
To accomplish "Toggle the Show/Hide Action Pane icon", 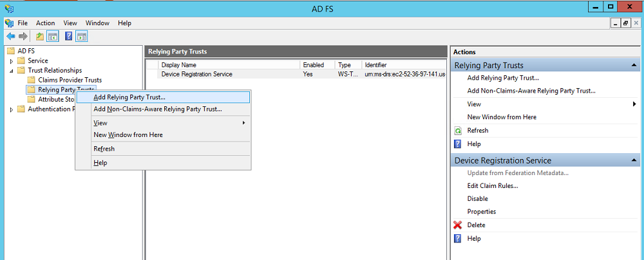I will coord(82,36).
